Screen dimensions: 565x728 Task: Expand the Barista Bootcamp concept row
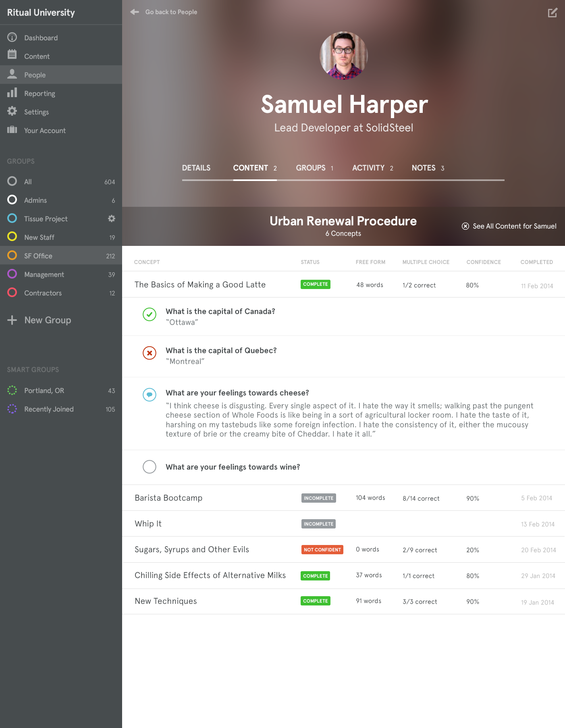click(x=168, y=498)
